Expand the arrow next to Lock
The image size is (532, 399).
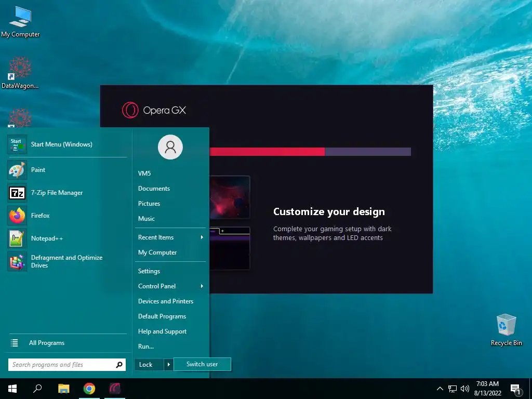tap(169, 365)
